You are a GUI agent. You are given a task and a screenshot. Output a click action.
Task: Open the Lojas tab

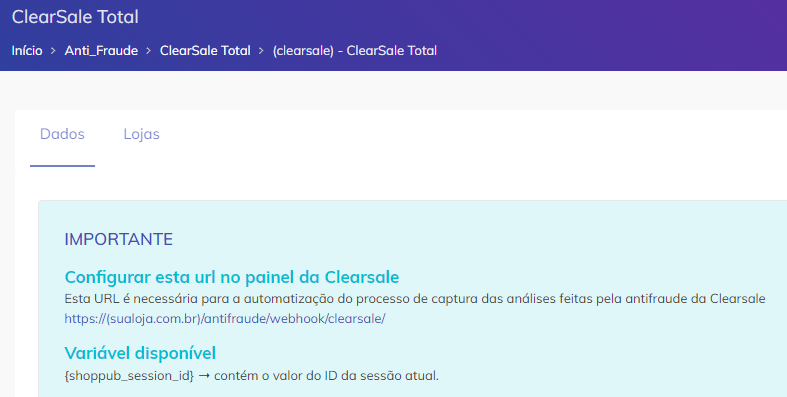142,134
